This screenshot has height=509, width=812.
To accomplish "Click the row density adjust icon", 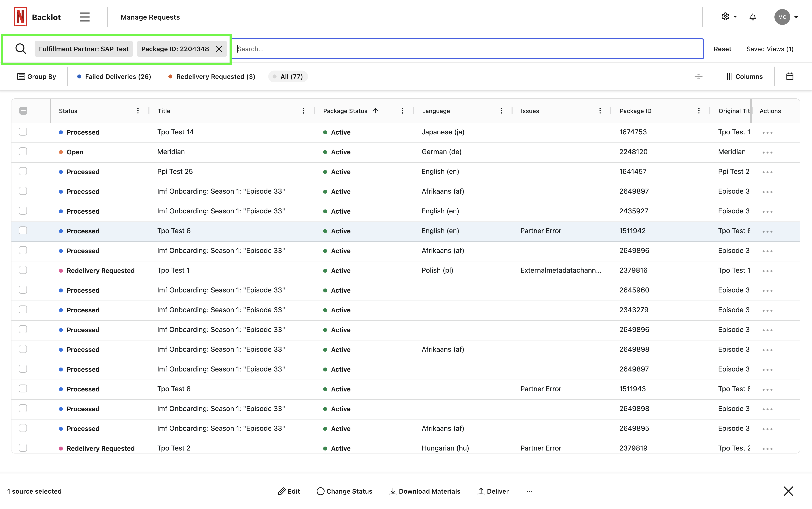I will point(698,76).
